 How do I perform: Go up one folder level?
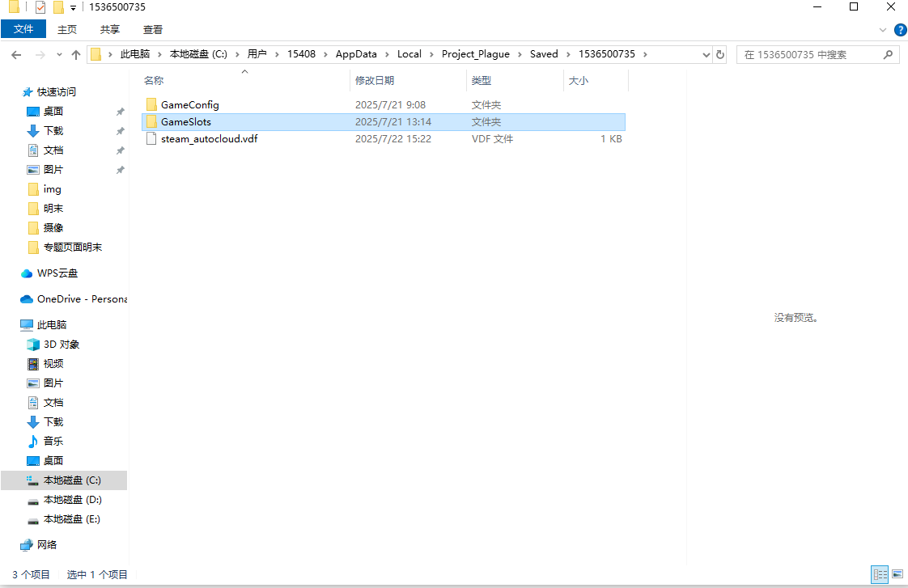pos(76,55)
